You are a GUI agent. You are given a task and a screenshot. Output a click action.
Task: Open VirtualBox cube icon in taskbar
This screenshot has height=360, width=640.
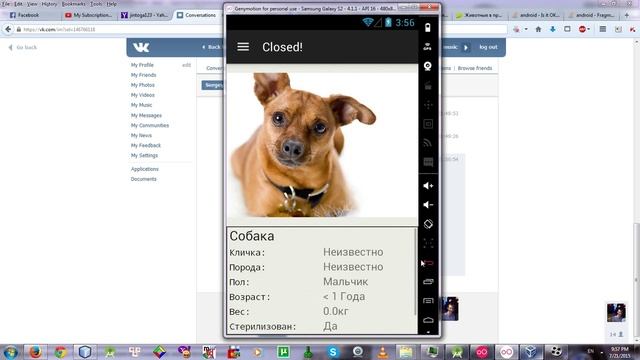click(x=530, y=352)
